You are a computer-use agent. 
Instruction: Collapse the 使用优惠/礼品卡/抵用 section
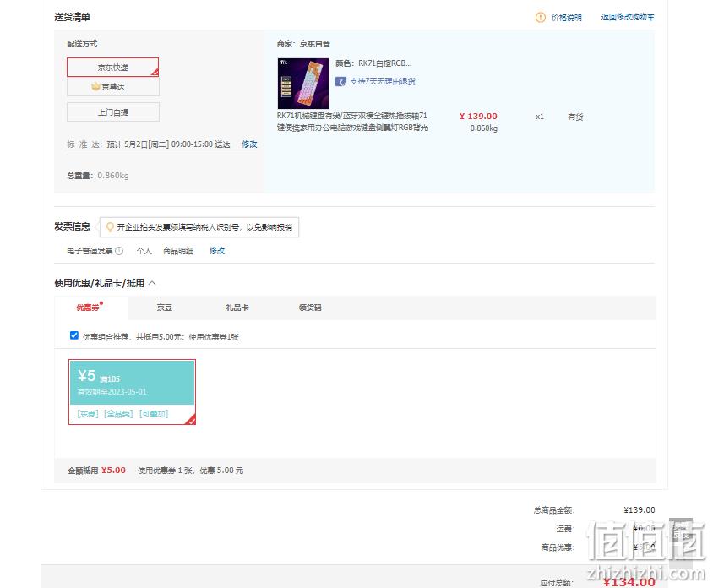152,283
